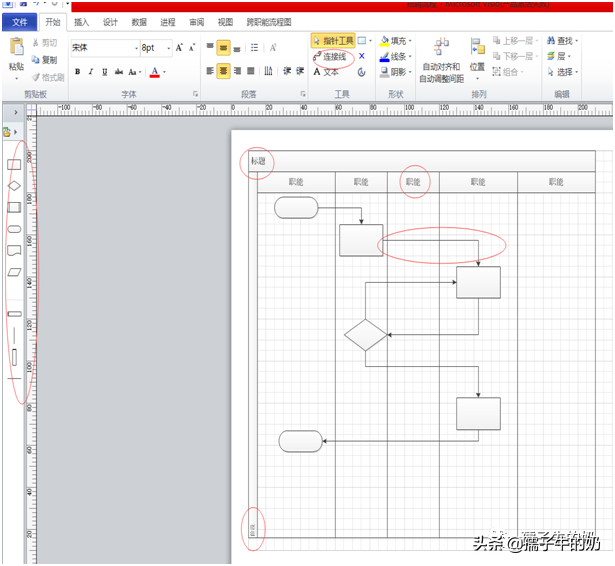Image resolution: width=615 pixels, height=566 pixels.
Task: Toggle align text to top
Action: click(210, 47)
